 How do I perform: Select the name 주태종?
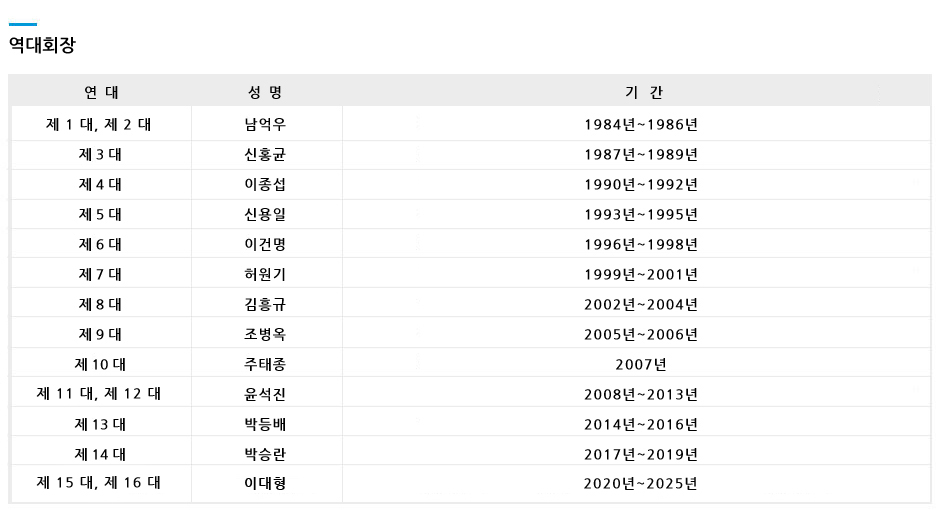click(266, 364)
